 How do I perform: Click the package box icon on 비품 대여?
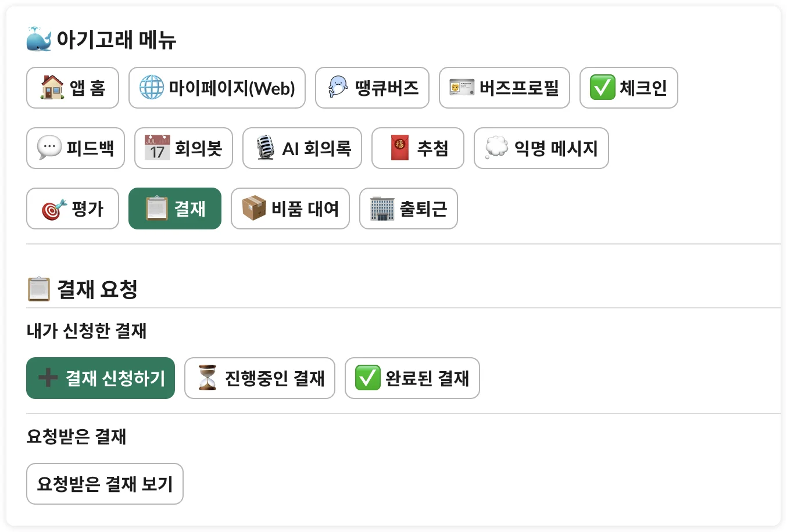(x=254, y=209)
